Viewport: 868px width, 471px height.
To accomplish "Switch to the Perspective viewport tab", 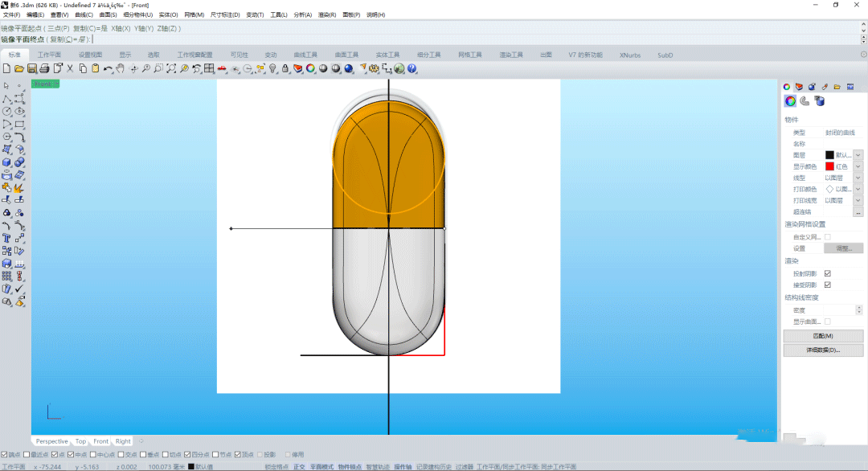I will click(52, 441).
